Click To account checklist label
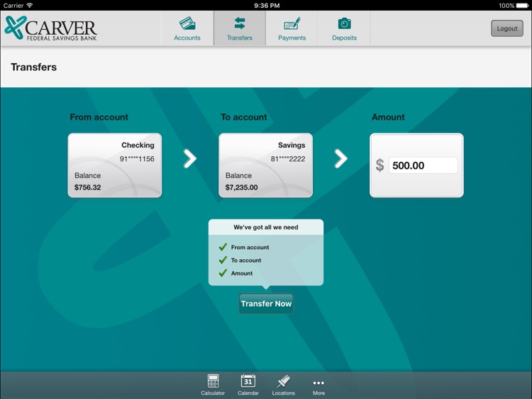This screenshot has width=532, height=399. pos(246,261)
